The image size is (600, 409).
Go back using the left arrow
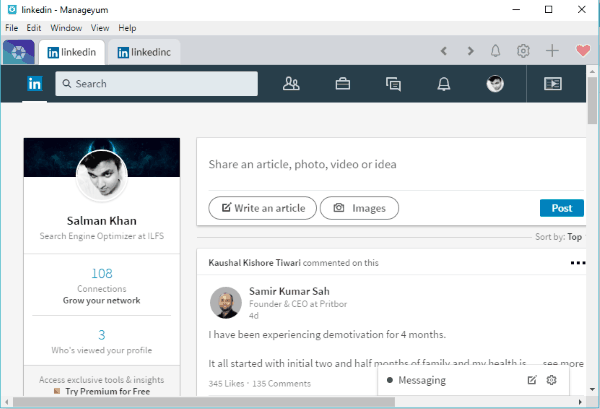pyautogui.click(x=444, y=51)
